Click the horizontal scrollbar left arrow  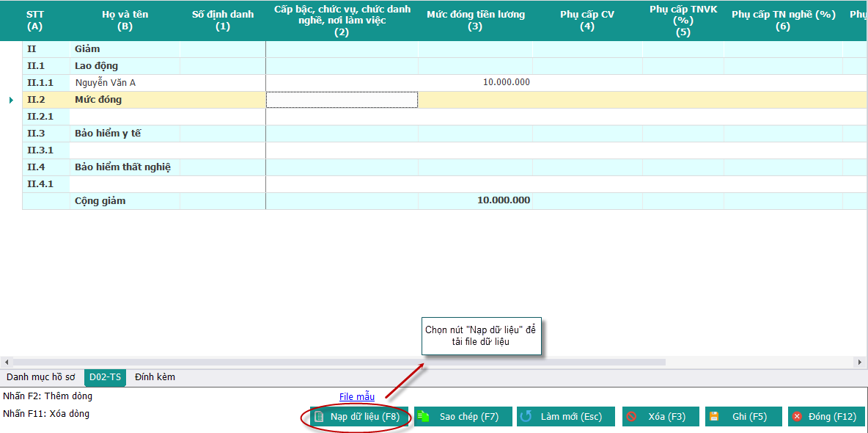tap(6, 362)
